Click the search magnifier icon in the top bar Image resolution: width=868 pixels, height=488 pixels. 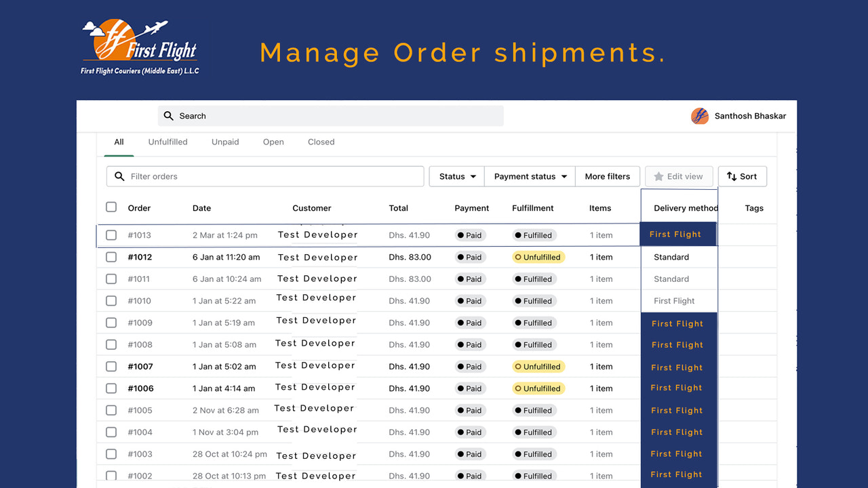168,116
